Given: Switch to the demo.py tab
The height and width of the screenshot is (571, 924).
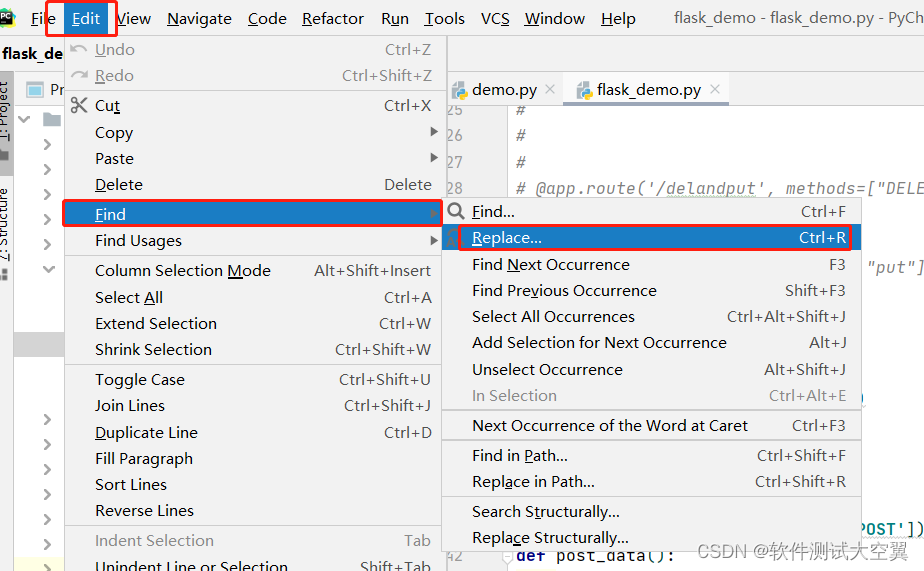Looking at the screenshot, I should click(x=504, y=90).
